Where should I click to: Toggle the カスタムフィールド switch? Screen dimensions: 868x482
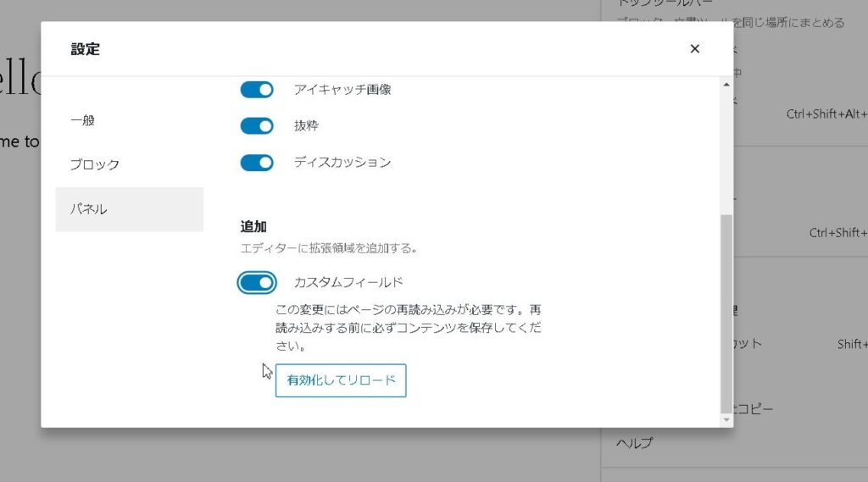(257, 283)
